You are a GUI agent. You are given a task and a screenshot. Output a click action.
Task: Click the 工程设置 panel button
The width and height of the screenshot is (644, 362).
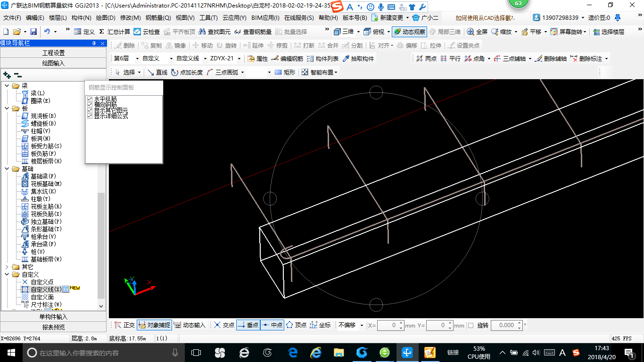pos(53,53)
